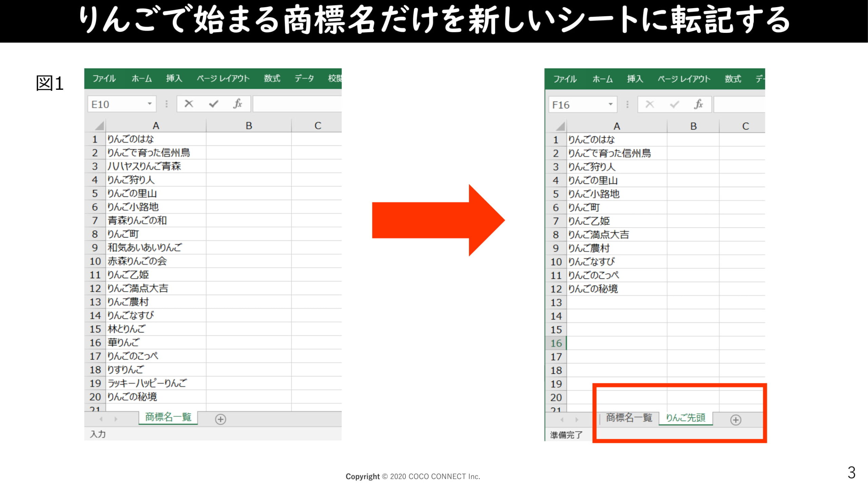Select column B header in left Excel
Viewport: 868px width, 488px height.
tap(249, 126)
